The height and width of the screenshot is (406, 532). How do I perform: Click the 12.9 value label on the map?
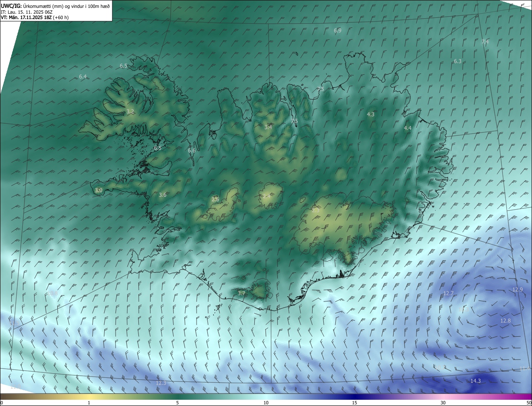[x=517, y=289]
